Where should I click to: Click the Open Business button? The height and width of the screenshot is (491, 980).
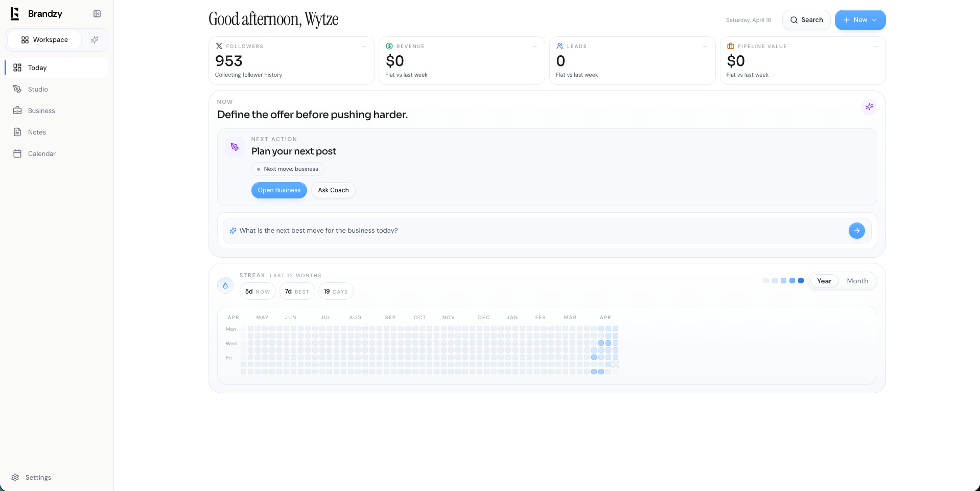279,190
